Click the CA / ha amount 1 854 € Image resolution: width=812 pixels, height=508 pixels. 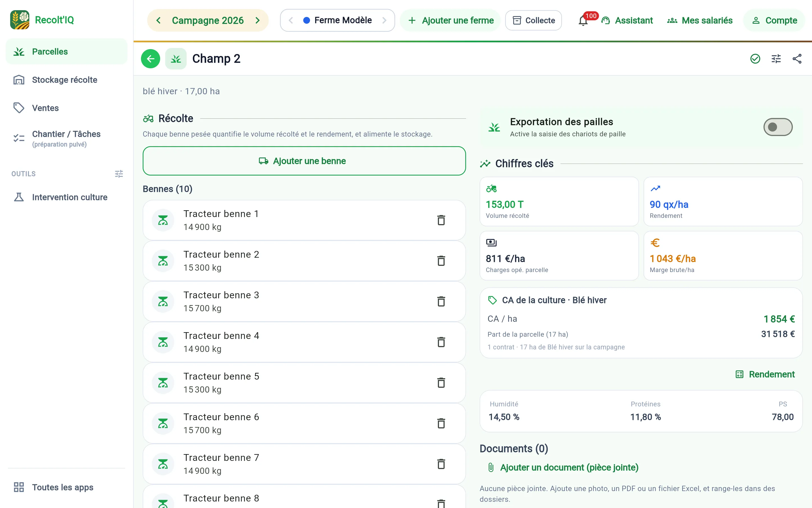pos(779,319)
